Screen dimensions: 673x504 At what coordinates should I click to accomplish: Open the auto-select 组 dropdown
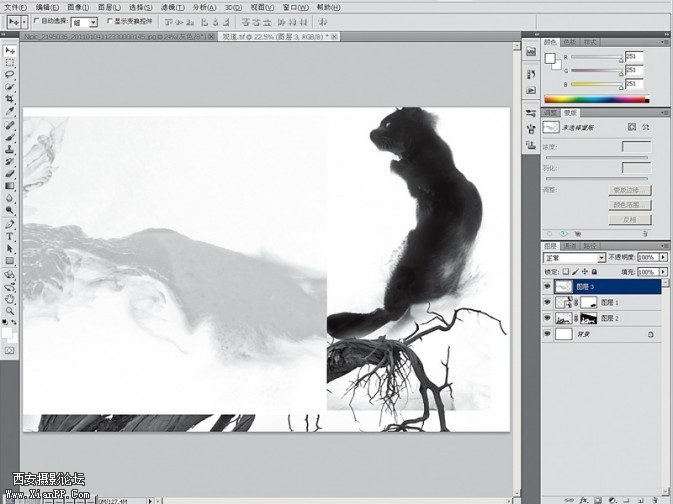(84, 22)
